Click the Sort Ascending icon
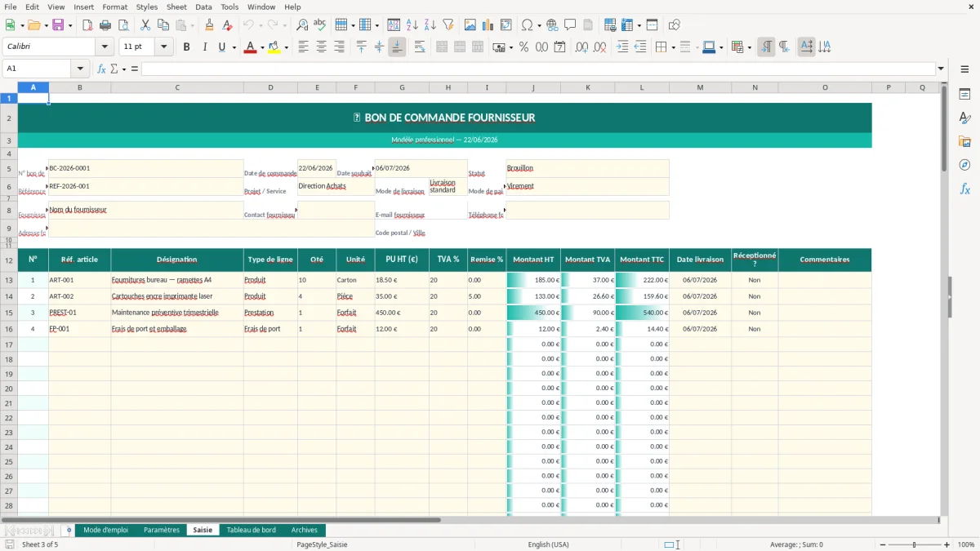 click(412, 25)
